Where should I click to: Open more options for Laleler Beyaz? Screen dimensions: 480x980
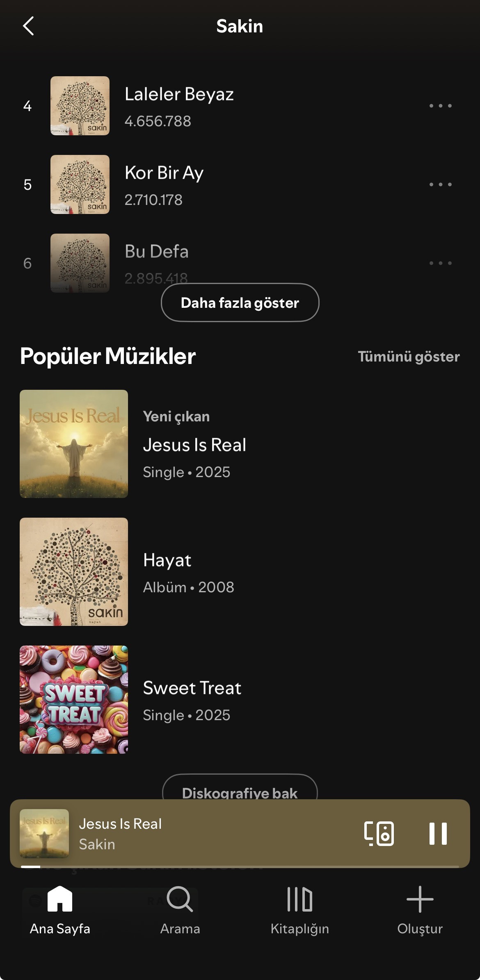click(440, 106)
